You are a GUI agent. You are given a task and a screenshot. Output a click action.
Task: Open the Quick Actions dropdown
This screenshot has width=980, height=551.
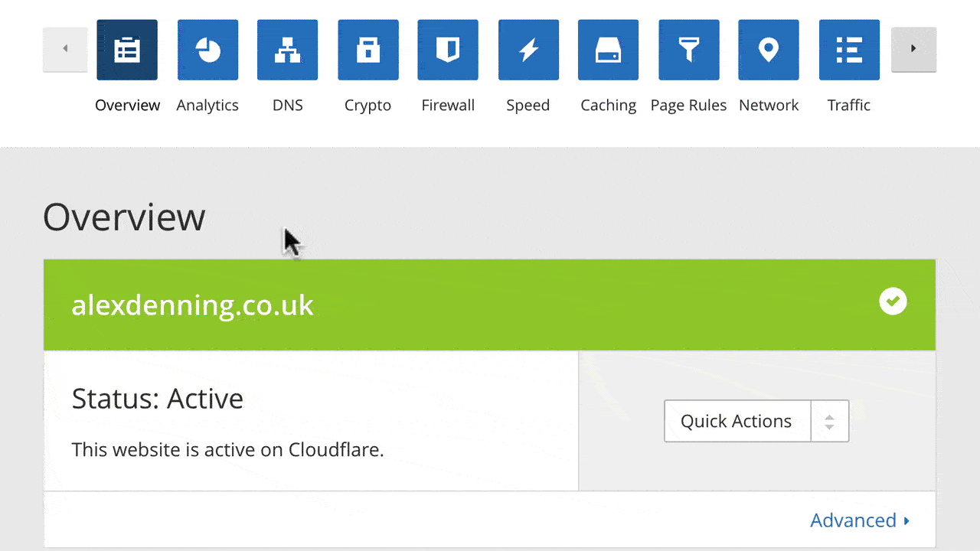(x=756, y=421)
